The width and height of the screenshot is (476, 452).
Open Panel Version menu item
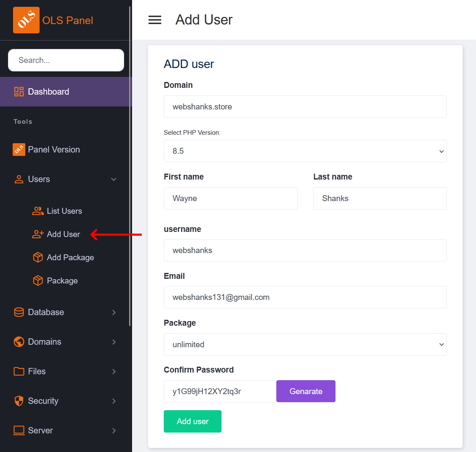[x=66, y=150]
